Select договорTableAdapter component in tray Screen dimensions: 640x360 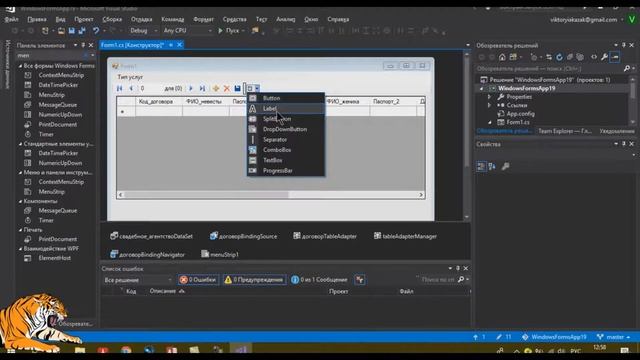click(x=325, y=236)
